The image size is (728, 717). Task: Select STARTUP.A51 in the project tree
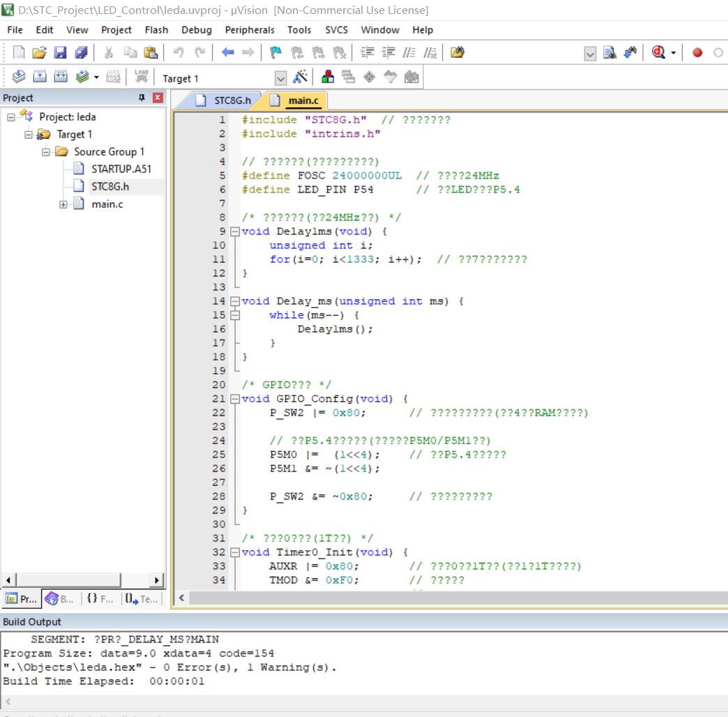[x=121, y=169]
